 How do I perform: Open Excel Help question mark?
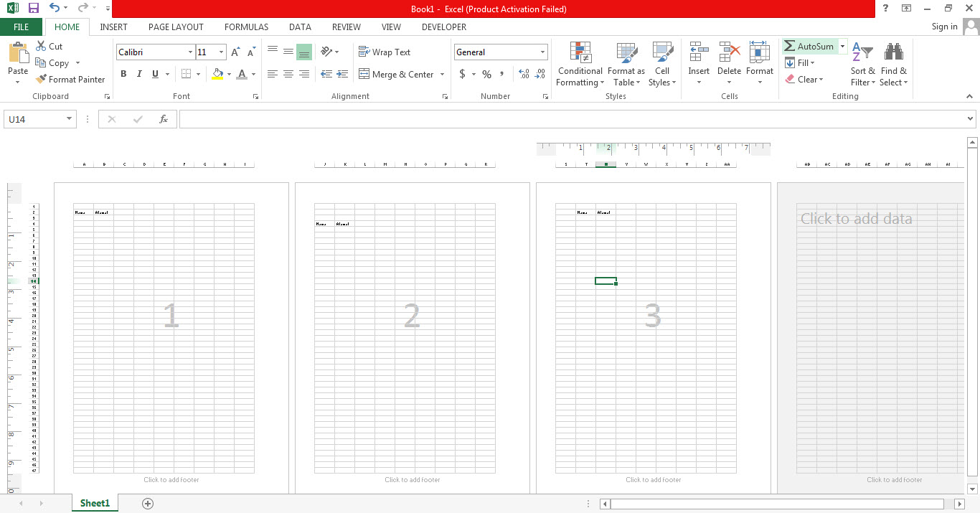(x=886, y=9)
